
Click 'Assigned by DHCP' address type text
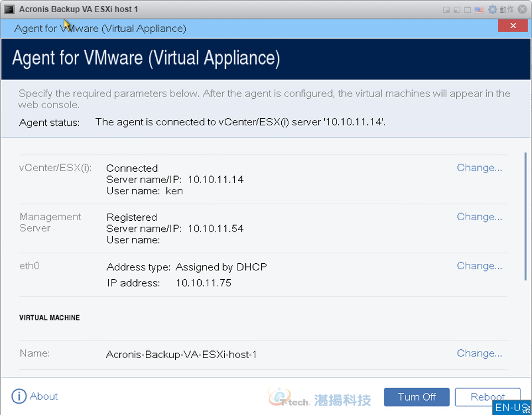221,267
